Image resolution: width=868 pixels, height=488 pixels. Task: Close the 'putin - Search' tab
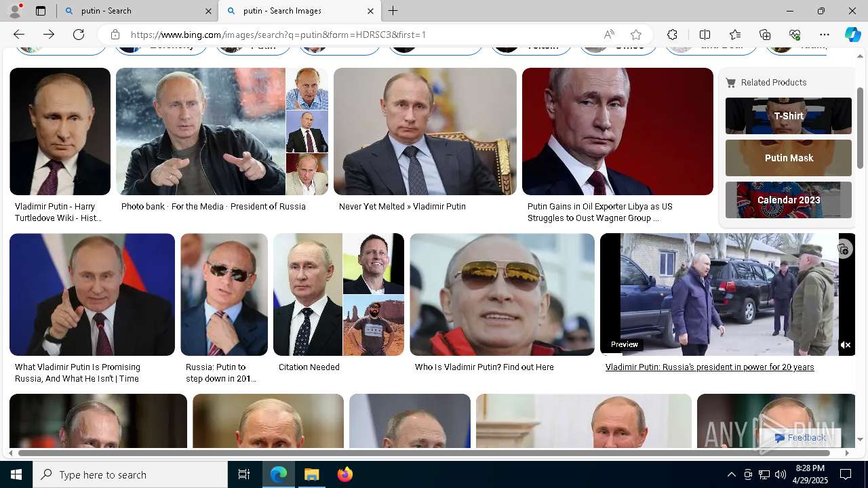pyautogui.click(x=208, y=11)
